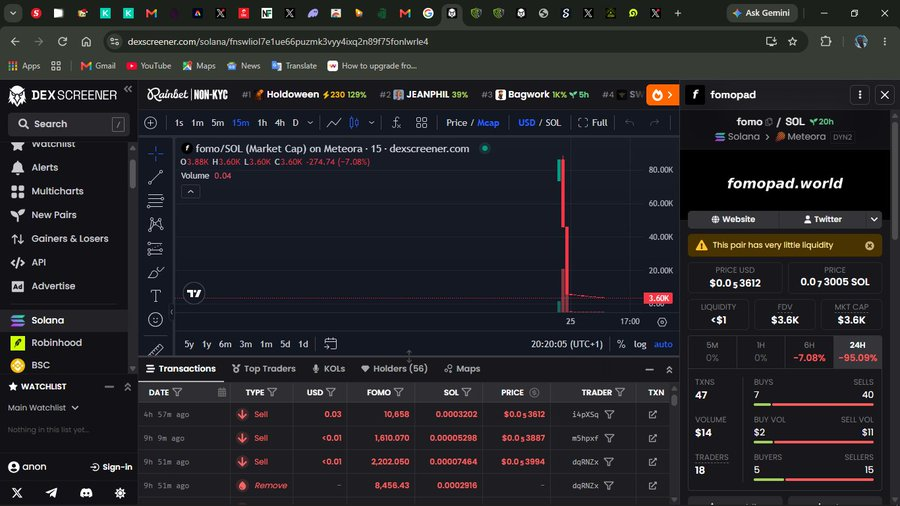Undo the last chart action
Image resolution: width=900 pixels, height=506 pixels.
coord(630,123)
